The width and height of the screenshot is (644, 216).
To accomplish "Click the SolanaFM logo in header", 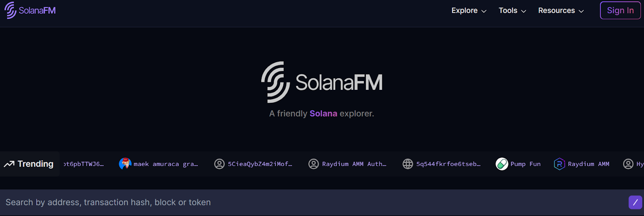I will tap(30, 10).
